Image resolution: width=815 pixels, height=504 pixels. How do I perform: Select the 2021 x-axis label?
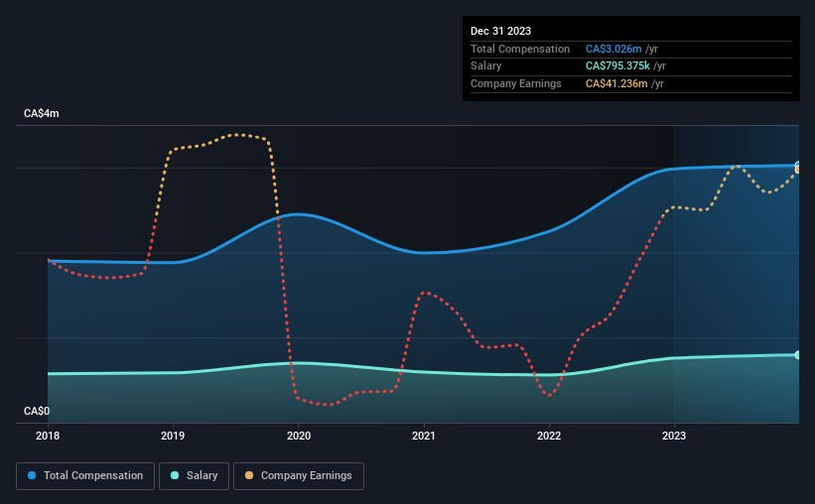click(x=424, y=436)
